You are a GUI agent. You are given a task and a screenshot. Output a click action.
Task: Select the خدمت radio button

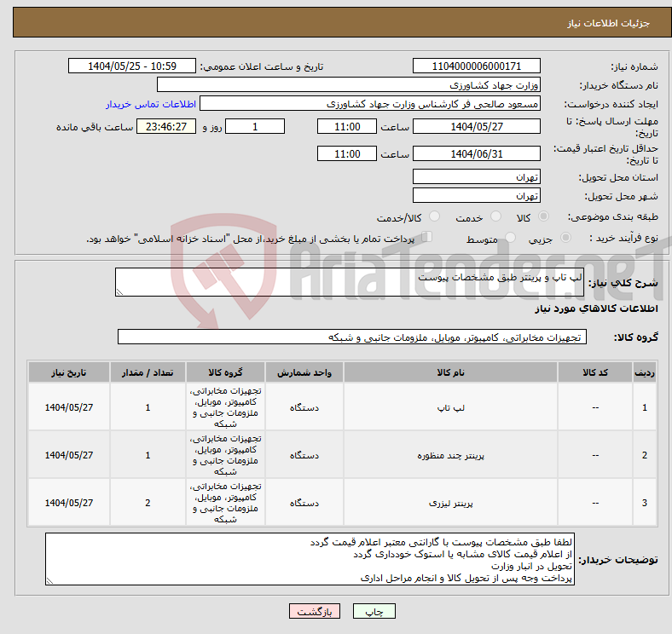pos(495,216)
